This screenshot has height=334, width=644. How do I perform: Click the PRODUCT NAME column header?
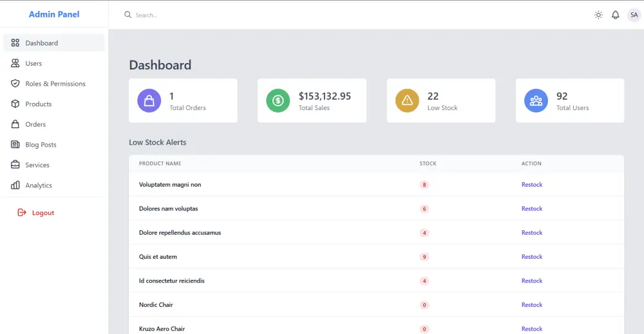point(160,163)
